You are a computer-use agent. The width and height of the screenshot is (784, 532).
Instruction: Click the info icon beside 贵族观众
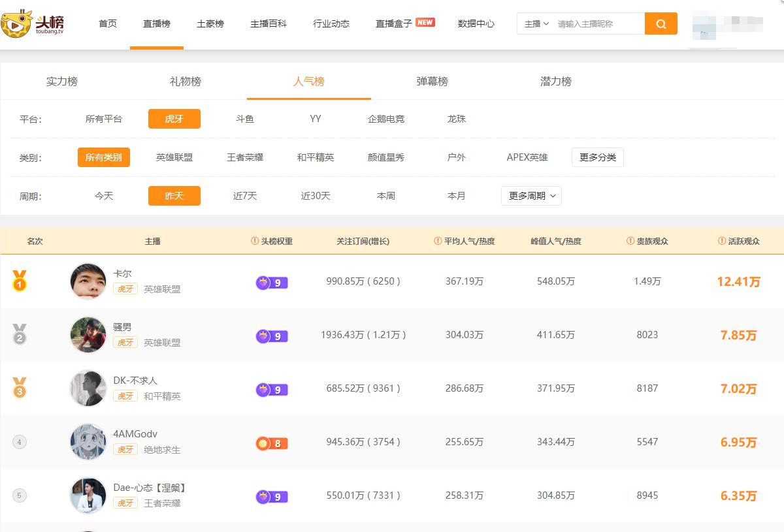coord(630,241)
